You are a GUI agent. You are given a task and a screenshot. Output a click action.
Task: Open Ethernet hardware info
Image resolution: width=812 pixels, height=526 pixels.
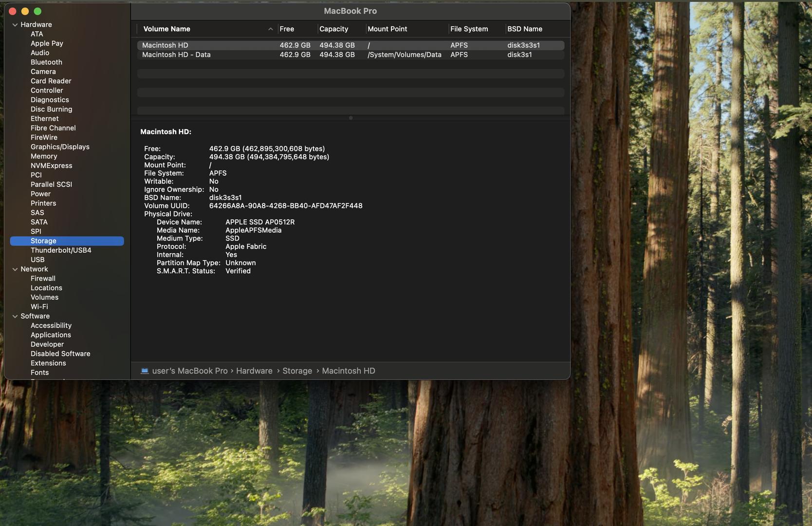click(x=44, y=119)
